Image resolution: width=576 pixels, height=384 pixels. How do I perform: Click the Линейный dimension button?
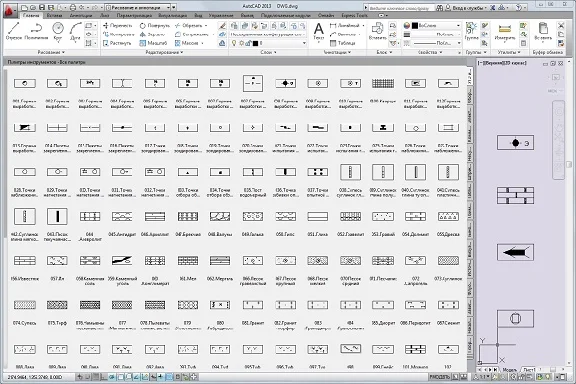(346, 25)
